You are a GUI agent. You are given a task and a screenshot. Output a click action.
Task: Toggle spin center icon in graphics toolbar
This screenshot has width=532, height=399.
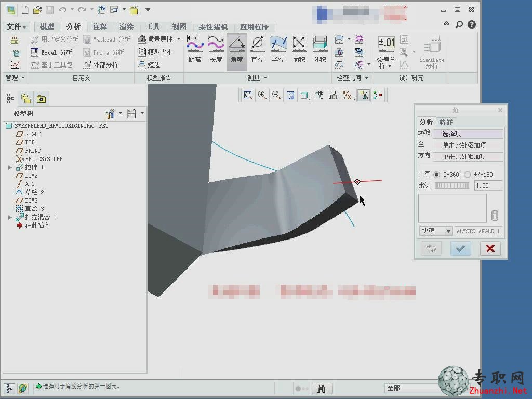378,96
